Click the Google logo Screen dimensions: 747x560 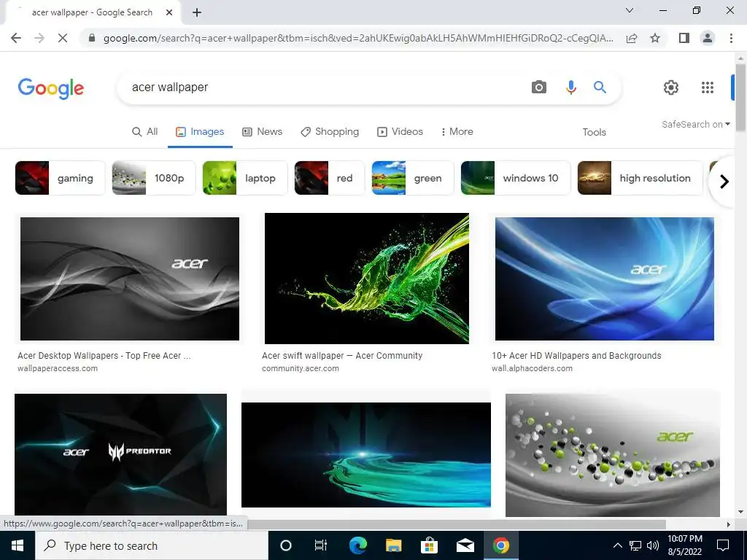(x=51, y=88)
